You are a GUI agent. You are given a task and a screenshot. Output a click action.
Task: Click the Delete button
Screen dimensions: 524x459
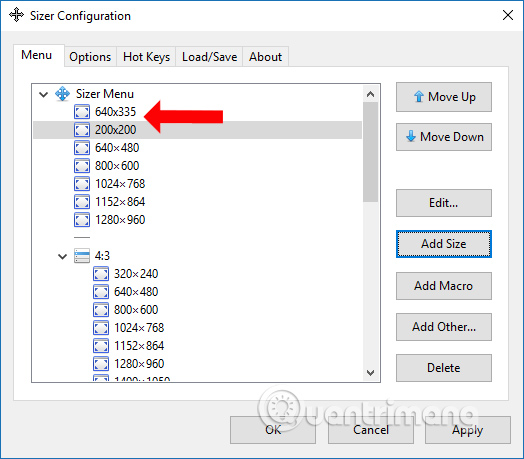click(x=444, y=368)
